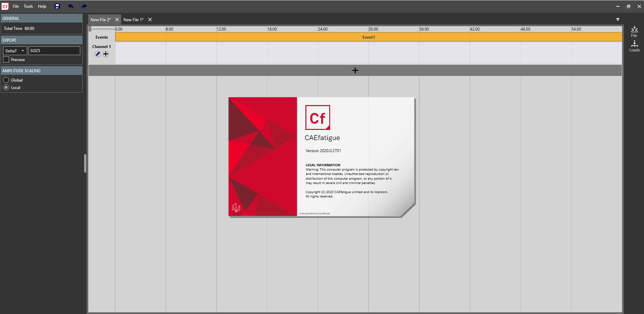Click the Events row label
The image size is (644, 314).
(102, 37)
